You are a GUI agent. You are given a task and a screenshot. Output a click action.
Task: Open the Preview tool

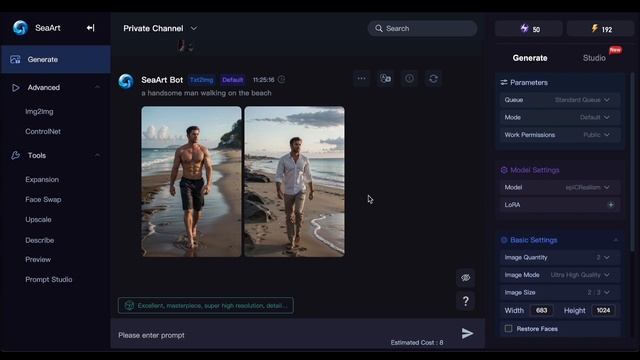click(x=38, y=260)
